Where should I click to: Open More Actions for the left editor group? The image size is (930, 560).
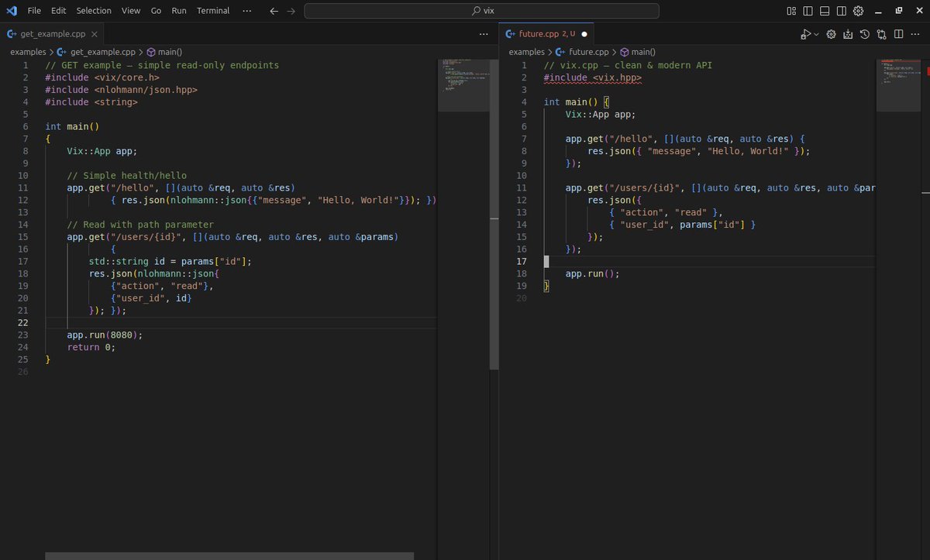(x=483, y=34)
